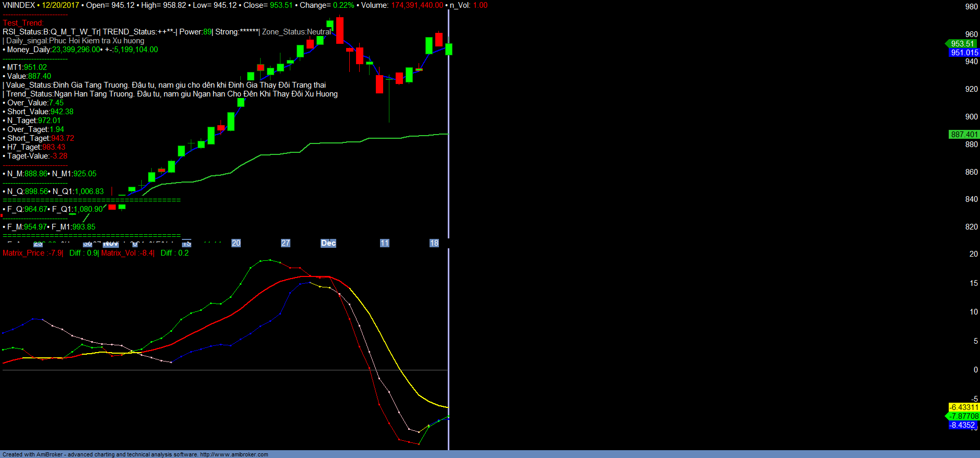Click the green -7.87708 indicator label
Screen dimensions: 980x458
(963, 416)
